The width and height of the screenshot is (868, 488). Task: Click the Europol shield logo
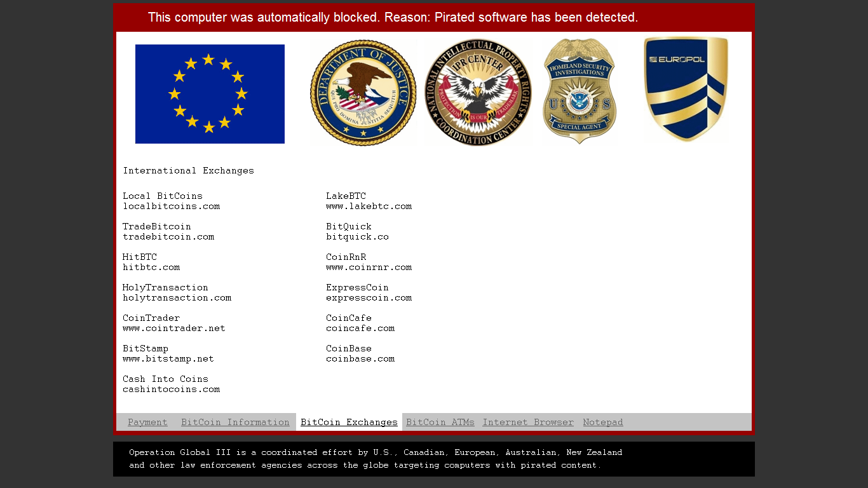(x=686, y=89)
